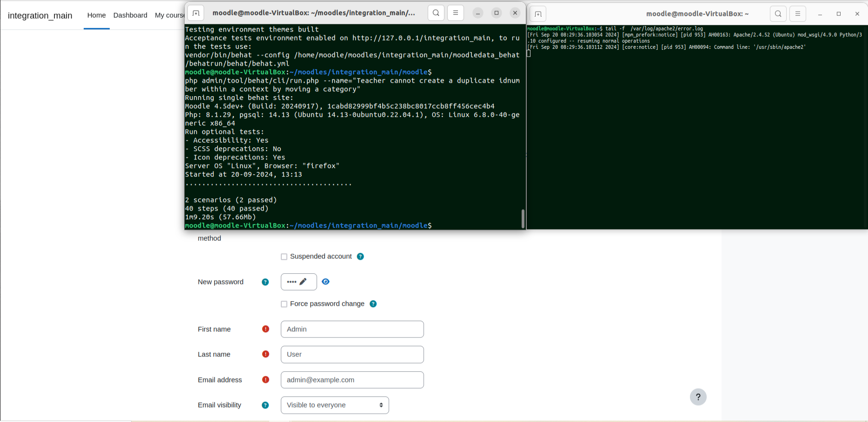Reveal password with the eye icon
The image size is (868, 422).
325,282
